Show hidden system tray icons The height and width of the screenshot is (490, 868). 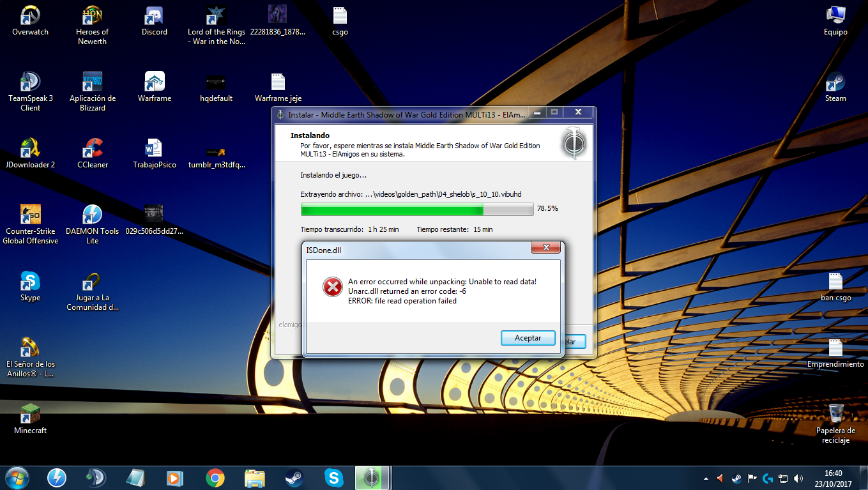pyautogui.click(x=706, y=478)
